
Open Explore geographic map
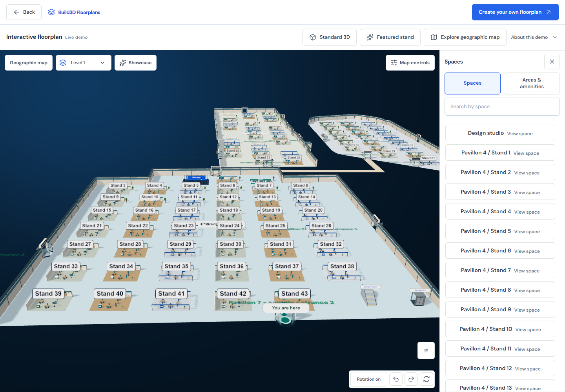465,37
